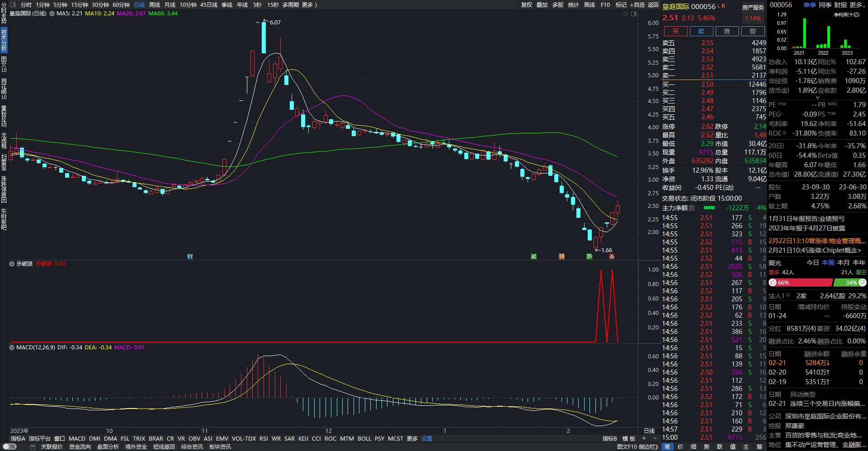
Task: Click the 跌 event marker on the chart timeline
Action: (x=589, y=257)
